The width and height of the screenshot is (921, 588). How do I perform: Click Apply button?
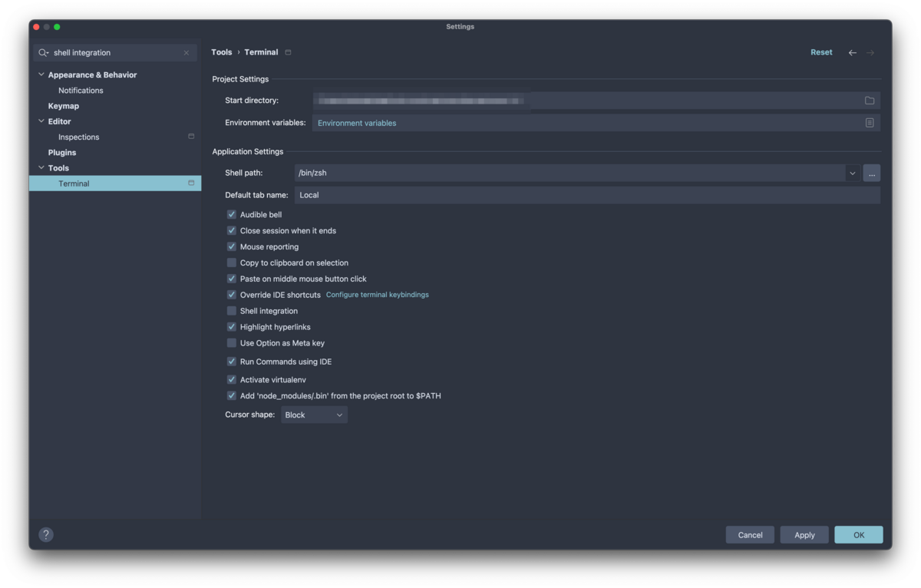click(x=804, y=535)
